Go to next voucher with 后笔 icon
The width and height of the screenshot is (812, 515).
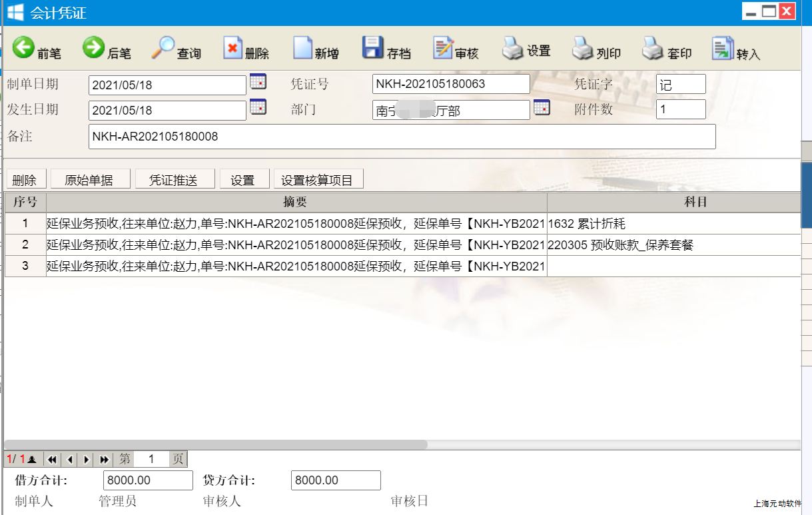coord(94,48)
